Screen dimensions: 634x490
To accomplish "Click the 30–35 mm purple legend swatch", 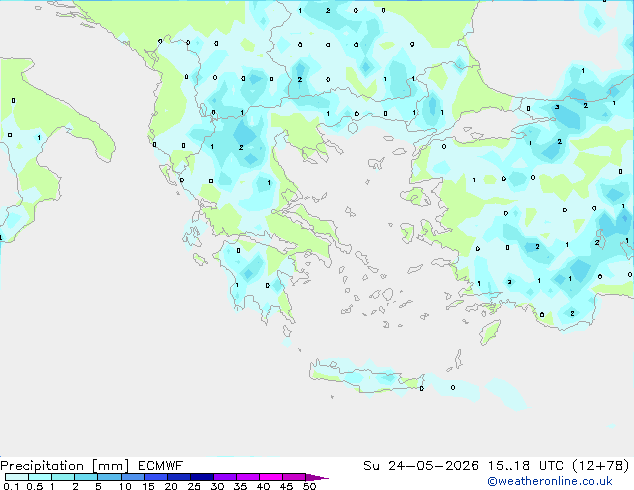I will click(x=225, y=477).
